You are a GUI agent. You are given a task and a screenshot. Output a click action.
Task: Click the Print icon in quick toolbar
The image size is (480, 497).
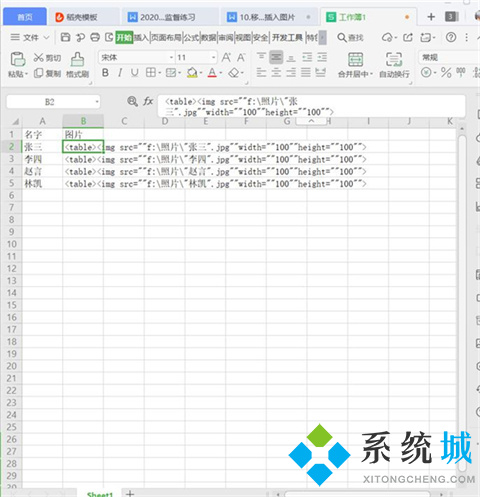pyautogui.click(x=95, y=37)
